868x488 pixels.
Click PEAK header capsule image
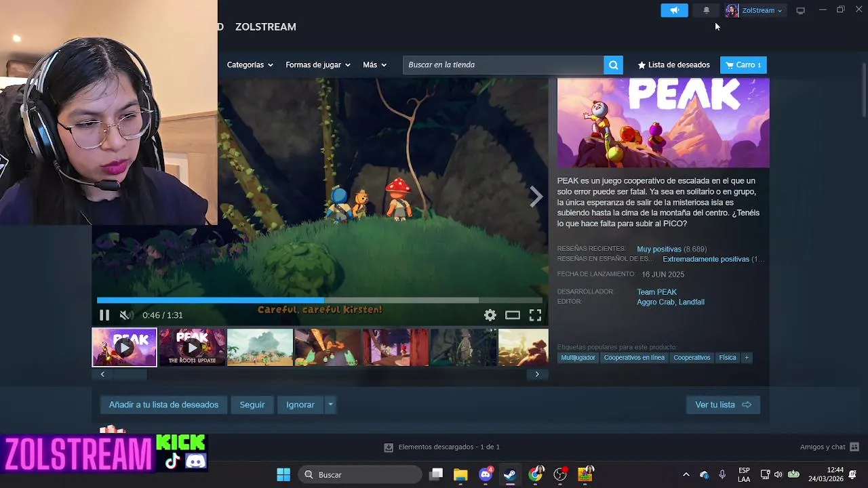(663, 123)
